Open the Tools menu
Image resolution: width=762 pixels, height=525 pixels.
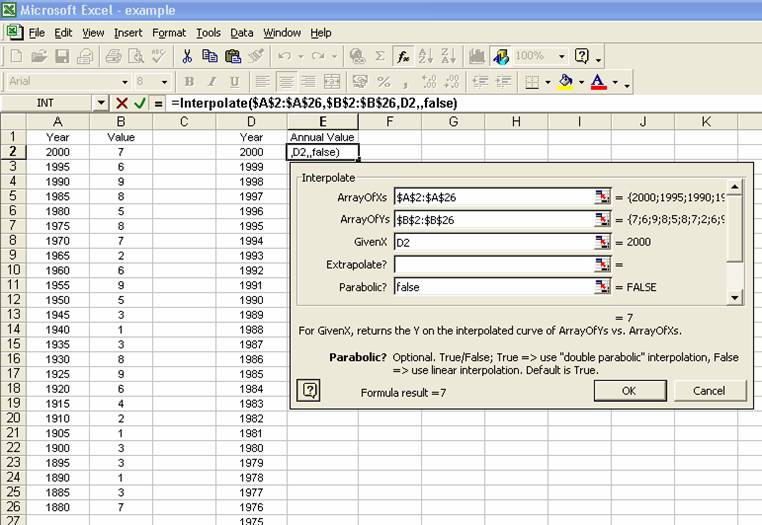pyautogui.click(x=208, y=33)
